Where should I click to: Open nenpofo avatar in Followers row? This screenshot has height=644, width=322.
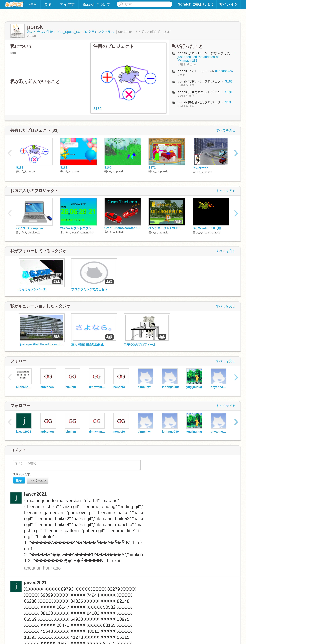click(121, 421)
